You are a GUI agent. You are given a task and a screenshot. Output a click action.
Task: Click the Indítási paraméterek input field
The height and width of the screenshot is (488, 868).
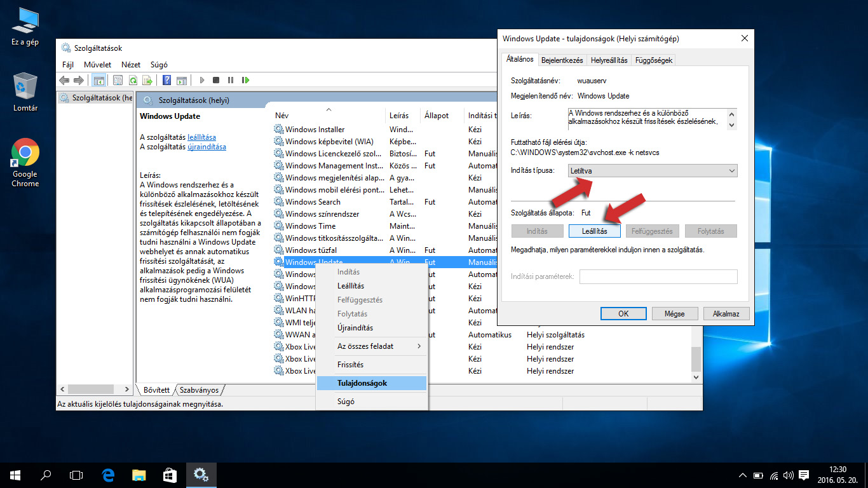[x=658, y=276]
